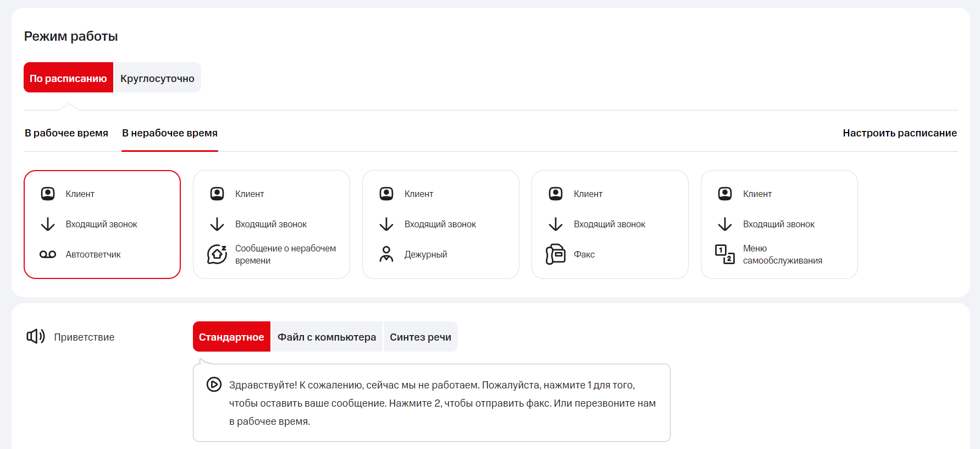Screen dimensions: 980x449
Task: Open the В нерабочее время tab
Action: click(x=170, y=133)
